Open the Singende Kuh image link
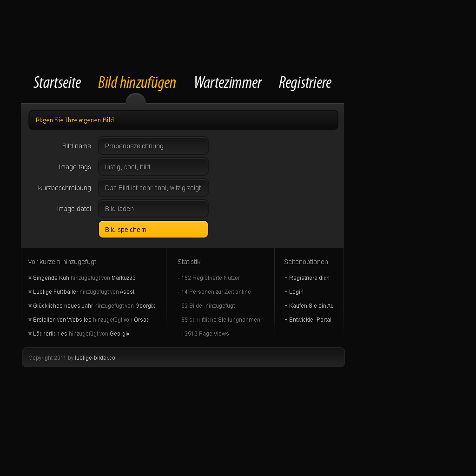Image resolution: width=476 pixels, height=476 pixels. pos(51,278)
